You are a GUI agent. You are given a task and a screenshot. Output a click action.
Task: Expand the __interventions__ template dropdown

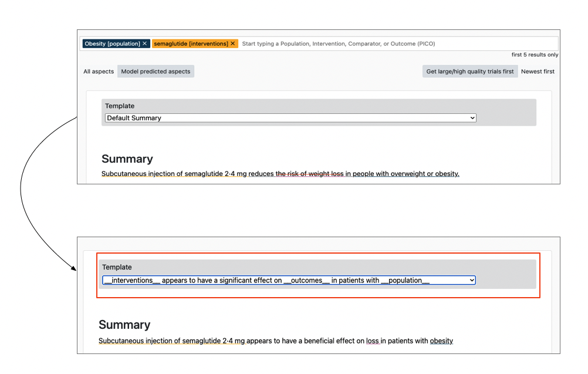click(289, 281)
